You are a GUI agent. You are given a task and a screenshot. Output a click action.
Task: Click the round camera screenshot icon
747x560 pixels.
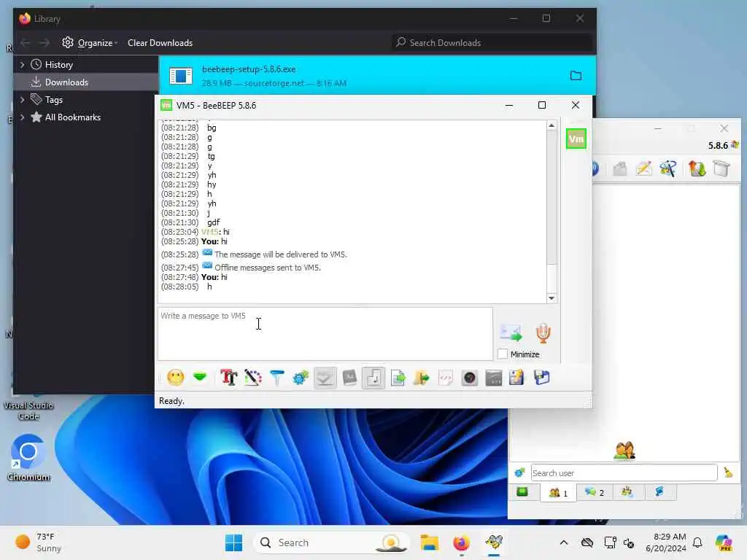(470, 378)
